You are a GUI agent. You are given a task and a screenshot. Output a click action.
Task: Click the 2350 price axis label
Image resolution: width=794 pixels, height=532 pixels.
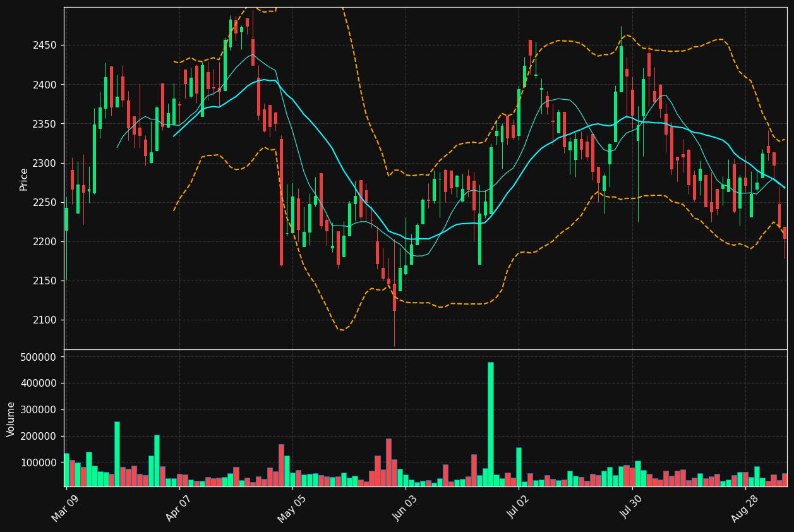pos(45,124)
